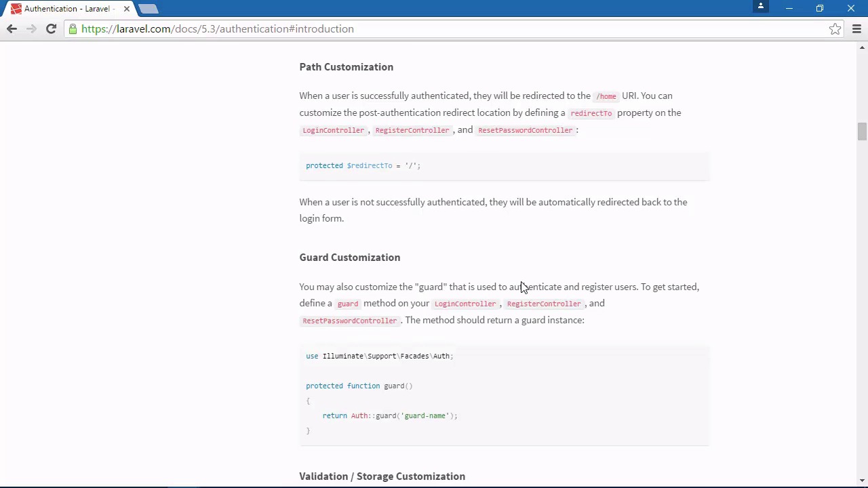The width and height of the screenshot is (868, 488).
Task: Click the "login form." text
Action: point(321,218)
